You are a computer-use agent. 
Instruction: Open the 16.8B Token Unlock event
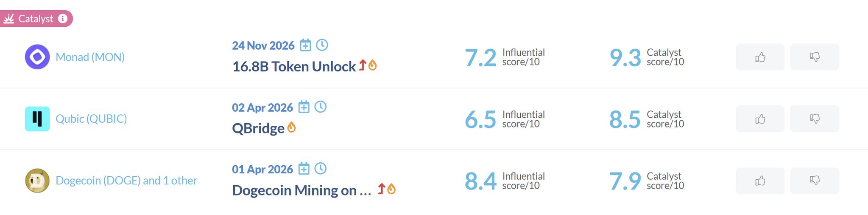pos(294,67)
